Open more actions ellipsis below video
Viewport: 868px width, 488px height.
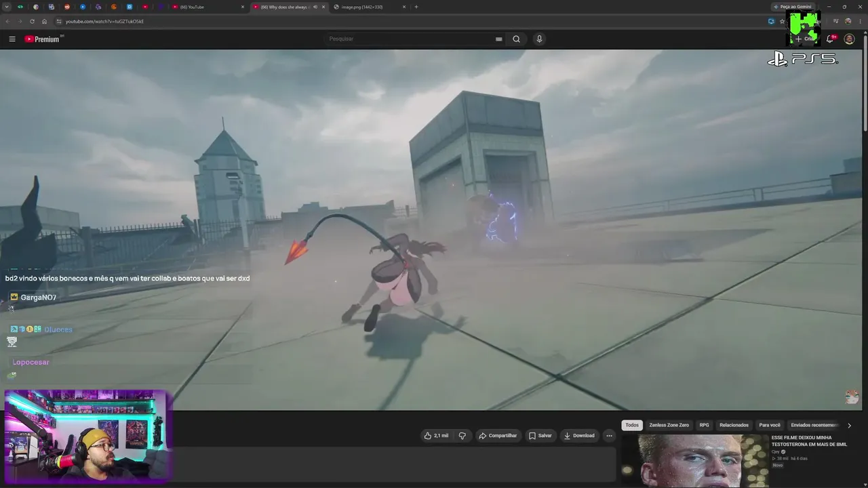coord(609,436)
